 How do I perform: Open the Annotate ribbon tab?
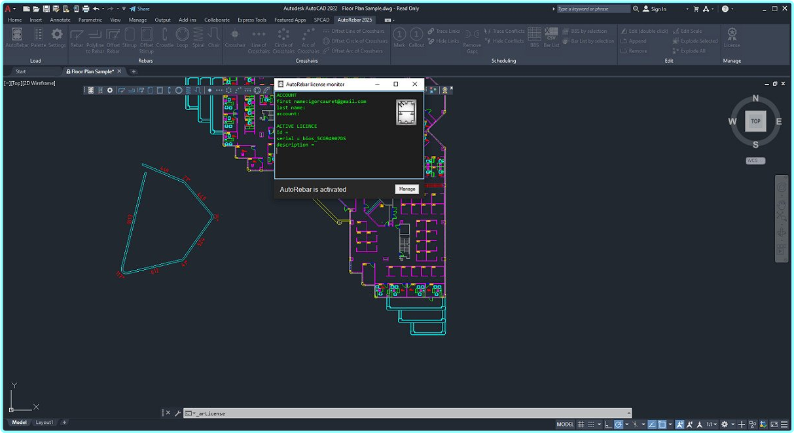[60, 20]
